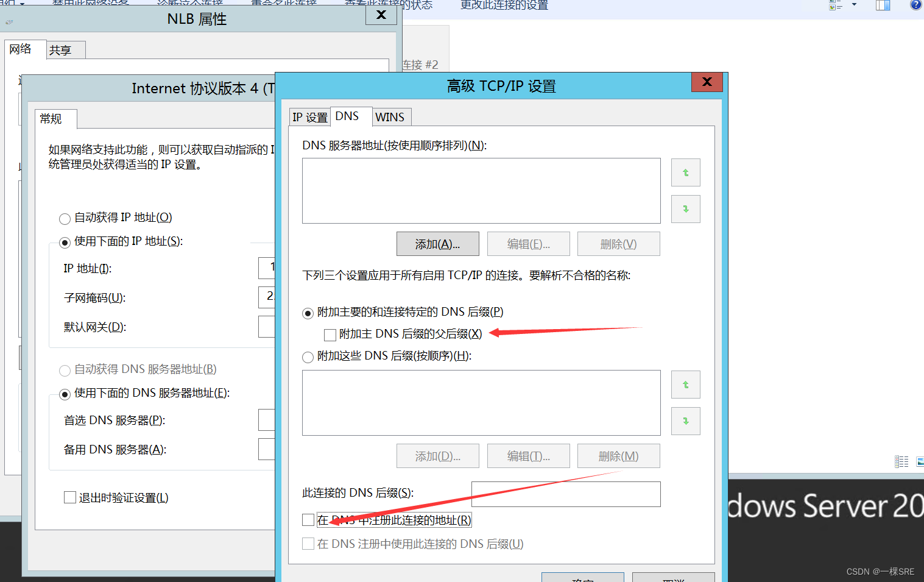
Task: Select 附加这些 DNS 后缀(按顺序) radio button
Action: 308,357
